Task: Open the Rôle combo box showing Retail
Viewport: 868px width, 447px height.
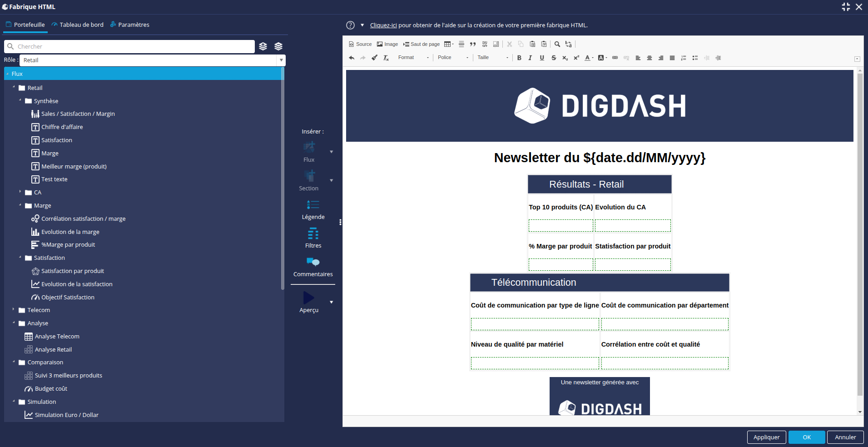Action: pyautogui.click(x=152, y=60)
